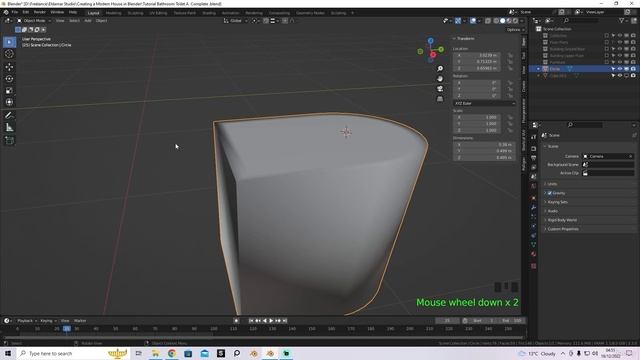Expand Units panel
Image resolution: width=640 pixels, height=360 pixels.
pyautogui.click(x=552, y=184)
